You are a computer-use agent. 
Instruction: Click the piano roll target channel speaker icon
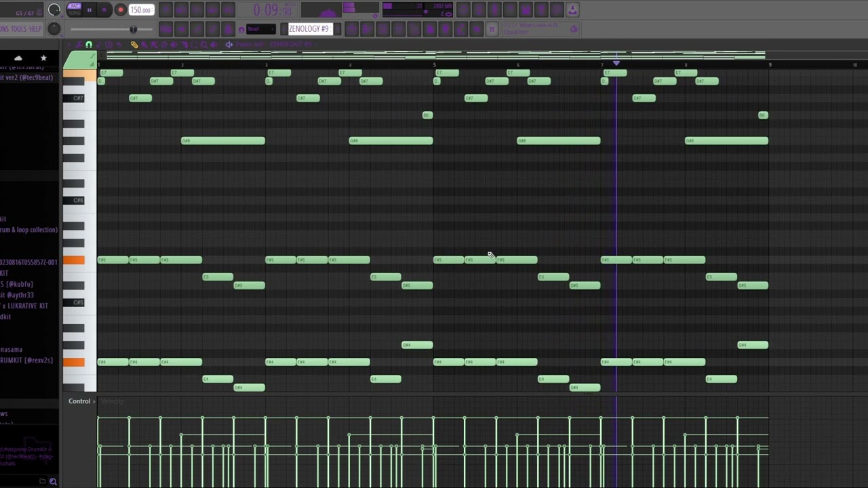[229, 45]
